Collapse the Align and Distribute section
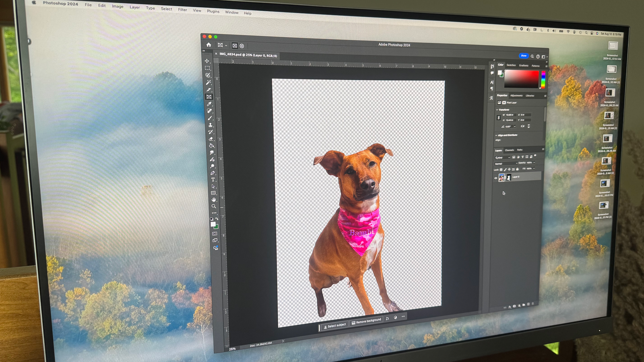Viewport: 644px width, 362px height. (x=496, y=135)
